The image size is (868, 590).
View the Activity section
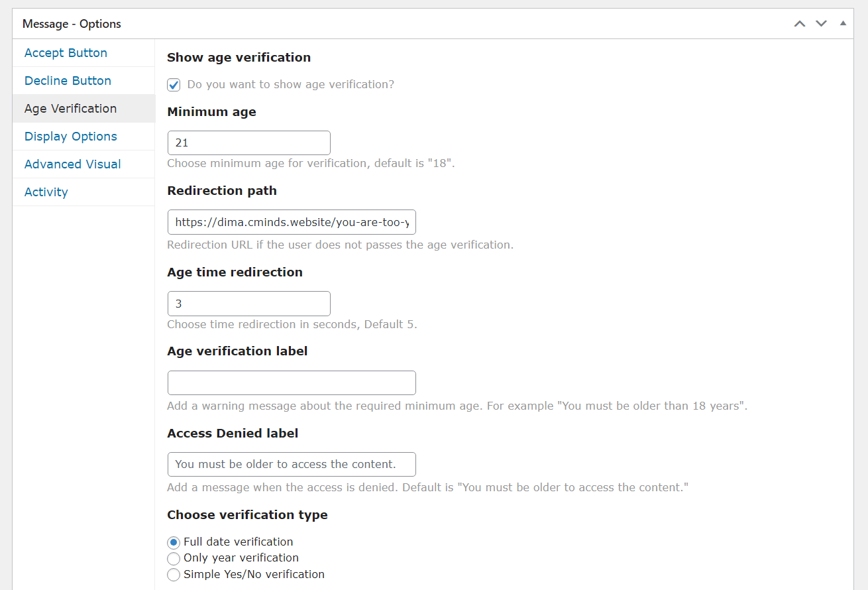(46, 192)
